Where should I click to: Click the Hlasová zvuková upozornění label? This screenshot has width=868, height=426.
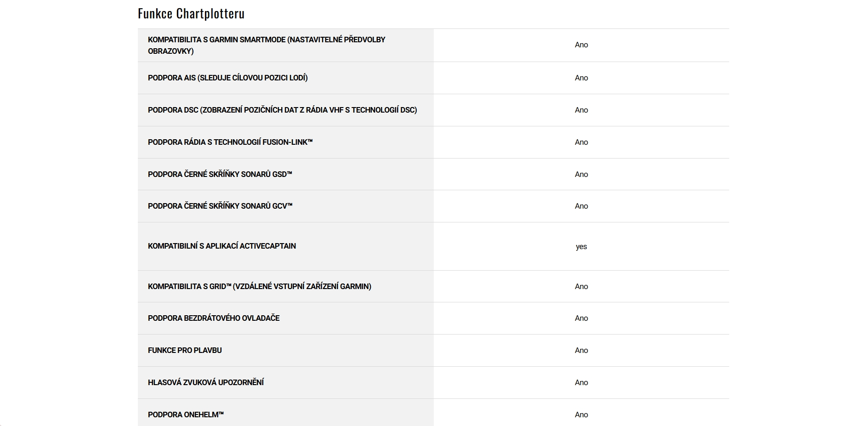206,382
